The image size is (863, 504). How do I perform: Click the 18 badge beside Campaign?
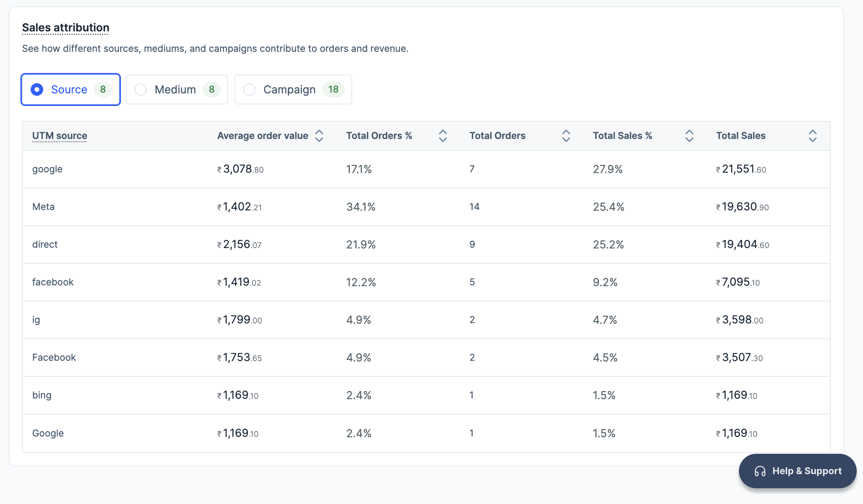coord(333,89)
